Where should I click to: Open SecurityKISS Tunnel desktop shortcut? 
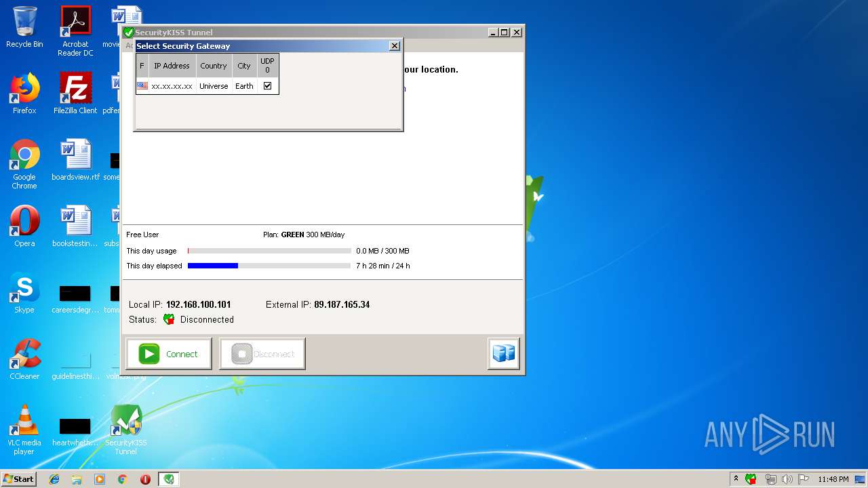tap(126, 430)
